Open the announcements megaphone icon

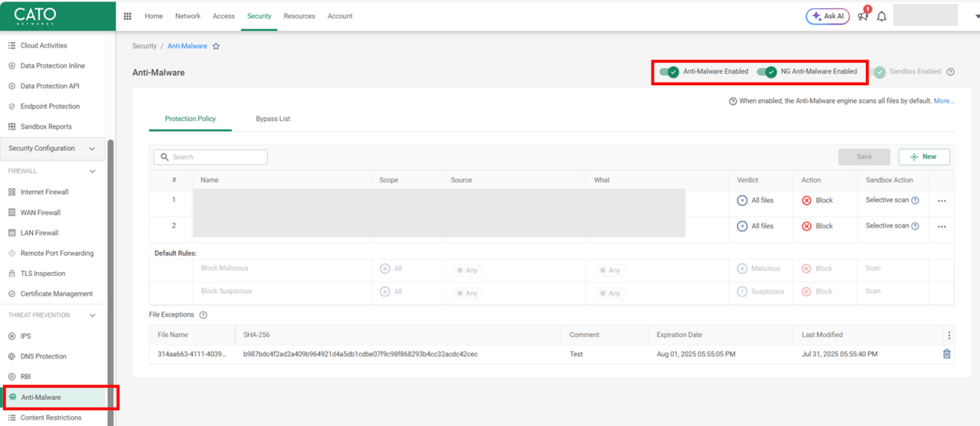coord(863,16)
